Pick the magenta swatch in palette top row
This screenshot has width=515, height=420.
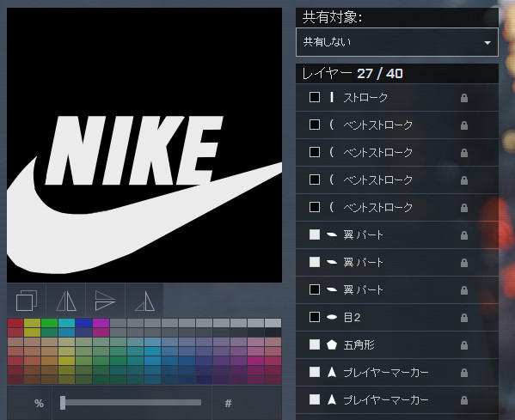[x=101, y=323]
